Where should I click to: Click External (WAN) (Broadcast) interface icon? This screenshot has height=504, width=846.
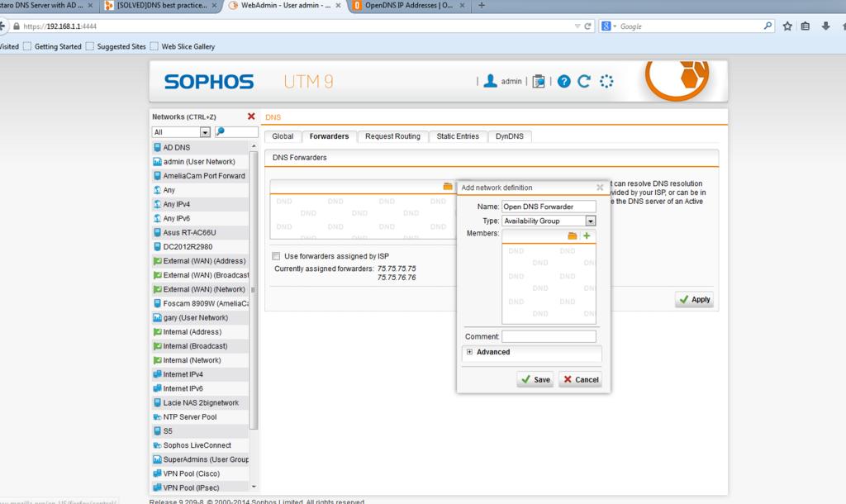(157, 274)
